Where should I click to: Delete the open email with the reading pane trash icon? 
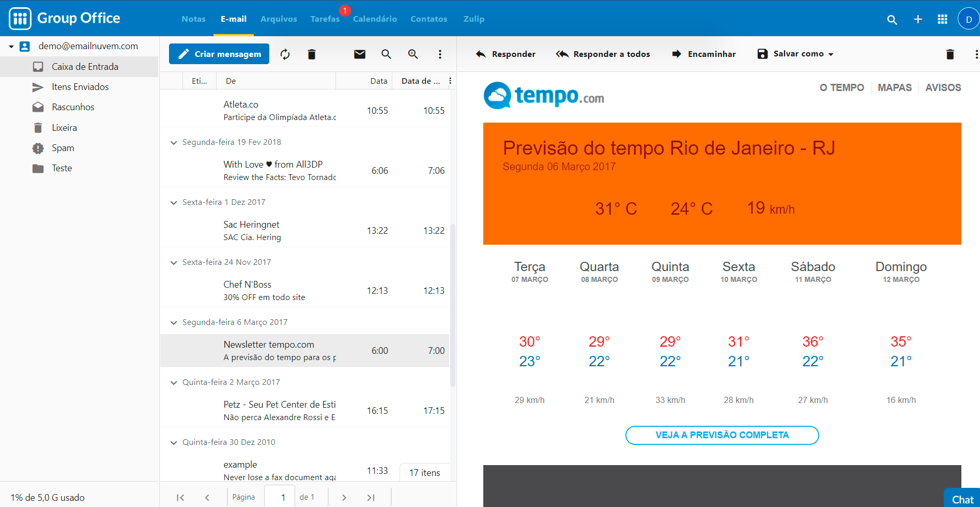(950, 54)
